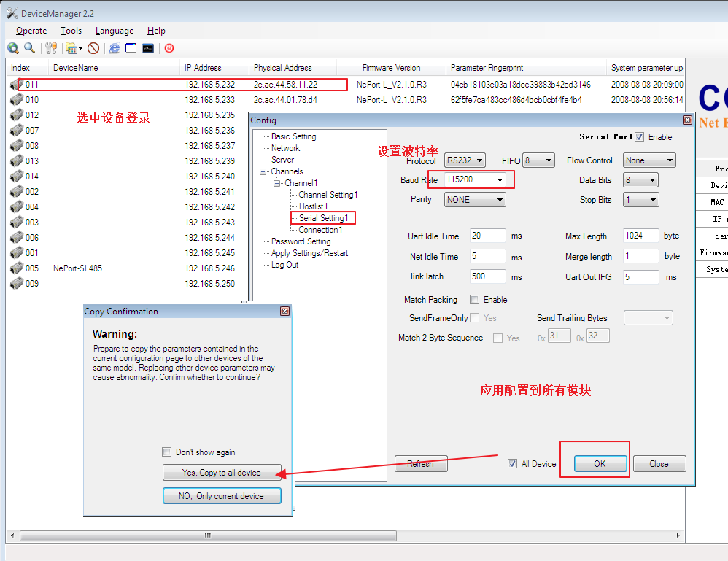Viewport: 728px width, 561px height.
Task: Click Yes, Copy to all device button
Action: click(221, 473)
